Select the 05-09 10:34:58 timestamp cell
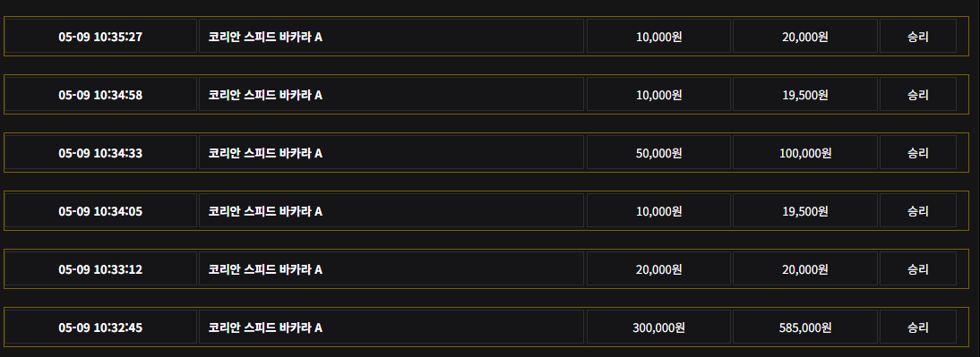This screenshot has height=357, width=980. coord(100,94)
